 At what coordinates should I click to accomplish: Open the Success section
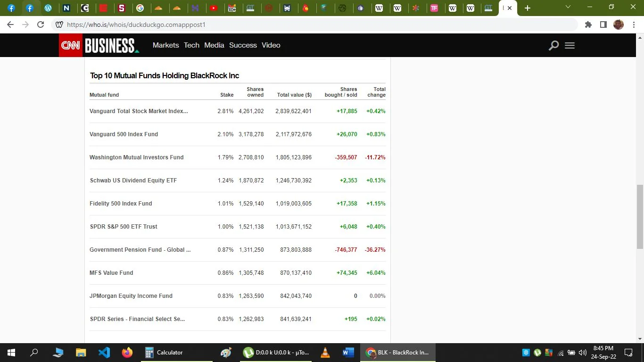coord(243,45)
